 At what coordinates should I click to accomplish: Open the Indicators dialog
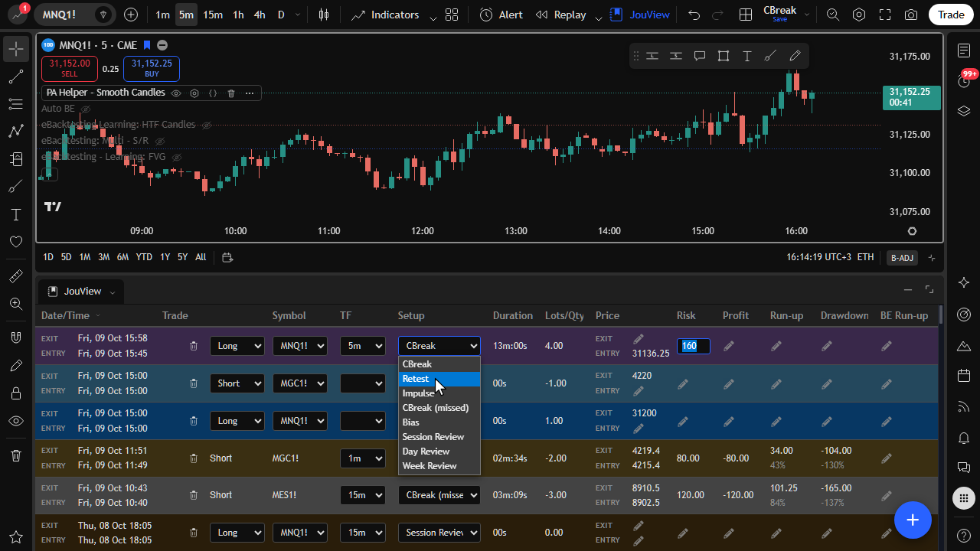pyautogui.click(x=385, y=15)
